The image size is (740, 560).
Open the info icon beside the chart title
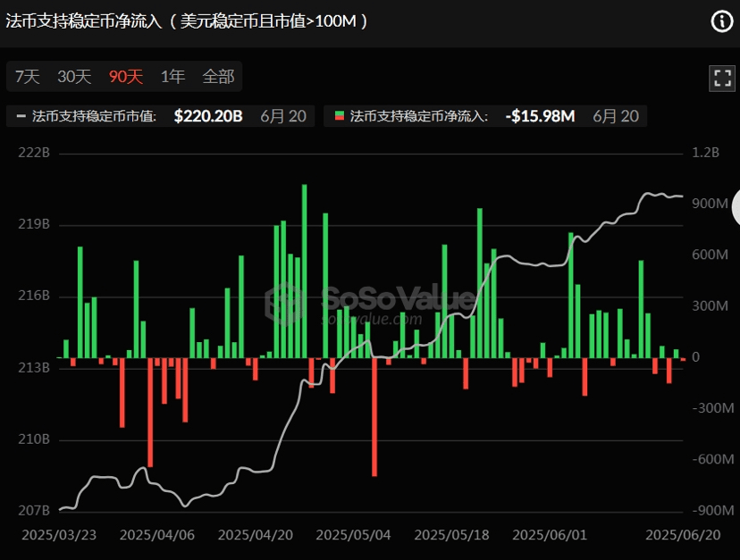(x=722, y=21)
